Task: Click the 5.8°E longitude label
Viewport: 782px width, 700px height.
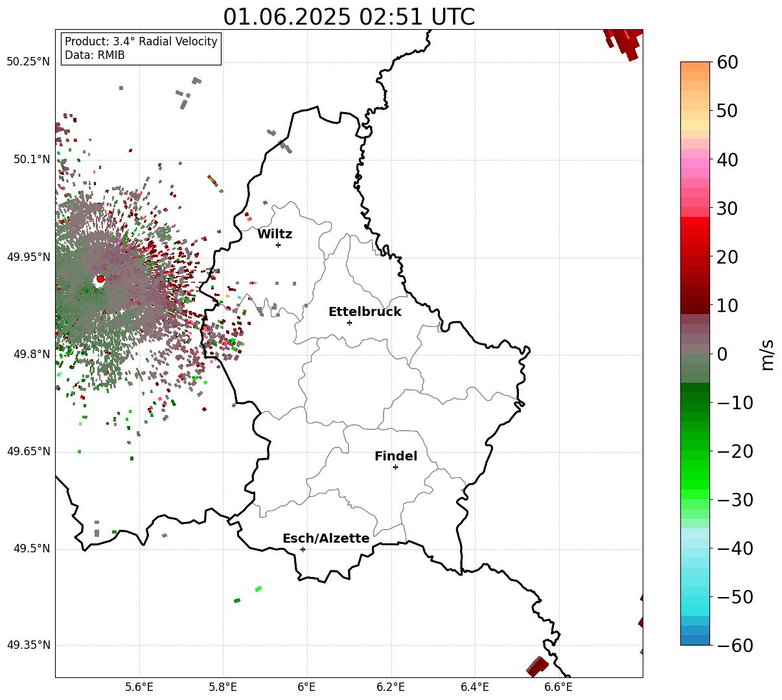Action: point(224,686)
